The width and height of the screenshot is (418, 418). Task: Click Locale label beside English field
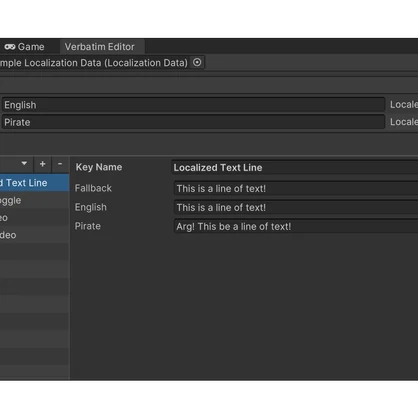(404, 105)
